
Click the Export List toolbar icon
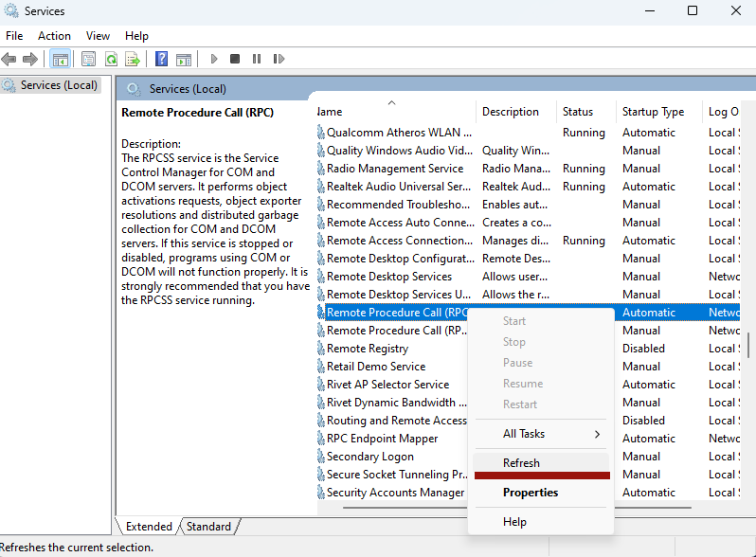click(133, 59)
